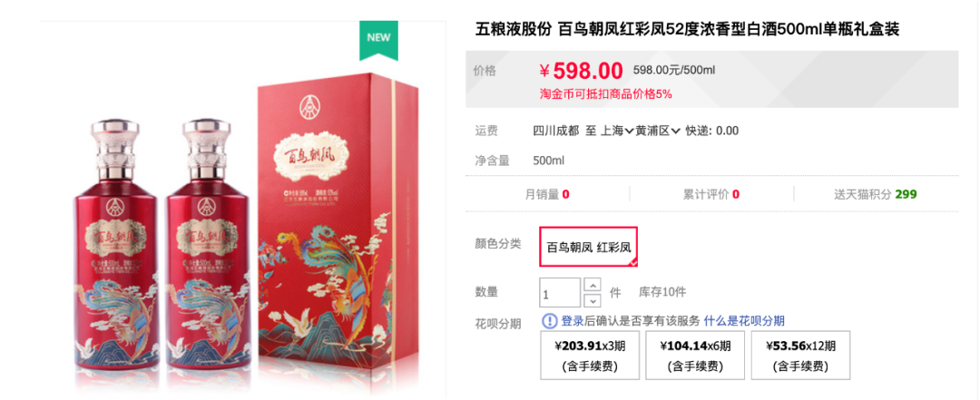Click the 月销量 monthly sales count
Viewport: 980px width, 400px height.
(x=547, y=194)
